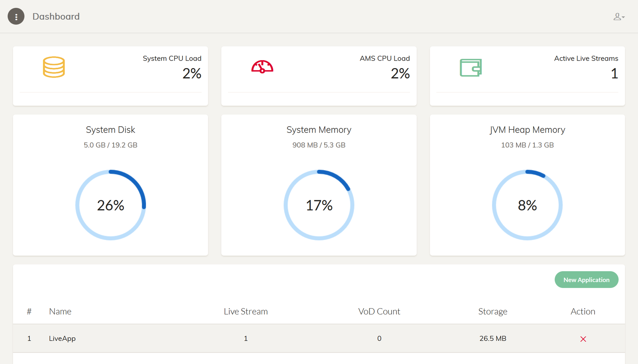Viewport: 638px width, 364px height.
Task: Click the System CPU Load value
Action: (192, 74)
